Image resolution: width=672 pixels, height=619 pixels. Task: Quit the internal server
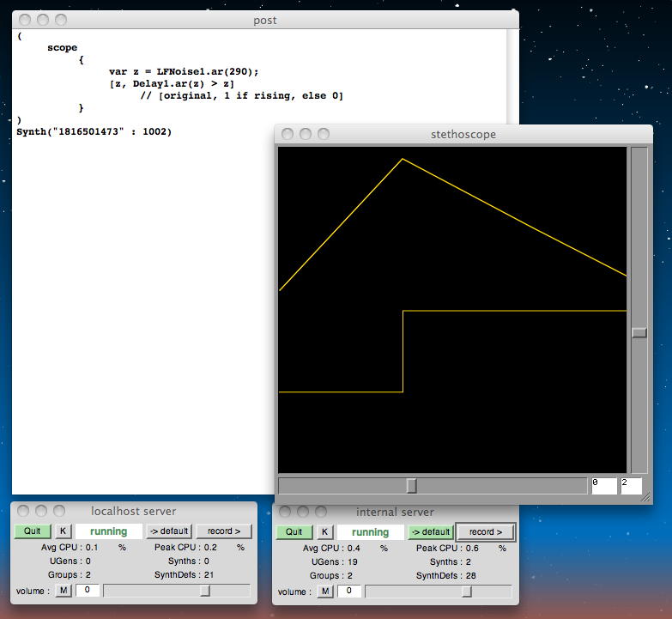294,532
